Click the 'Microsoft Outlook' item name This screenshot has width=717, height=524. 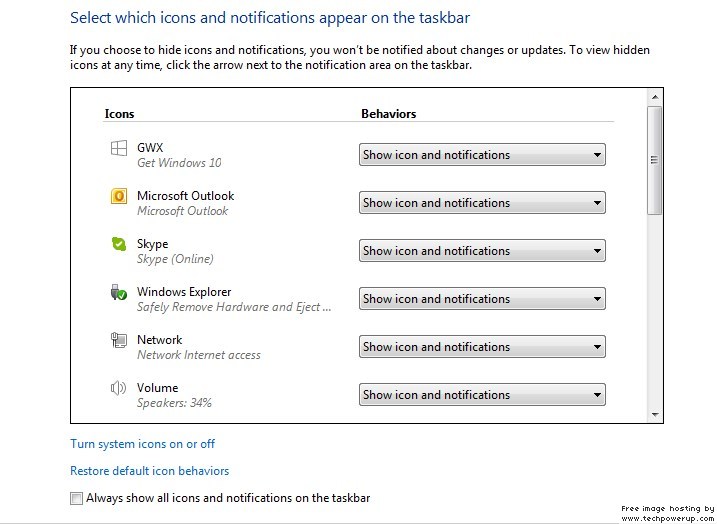(185, 196)
